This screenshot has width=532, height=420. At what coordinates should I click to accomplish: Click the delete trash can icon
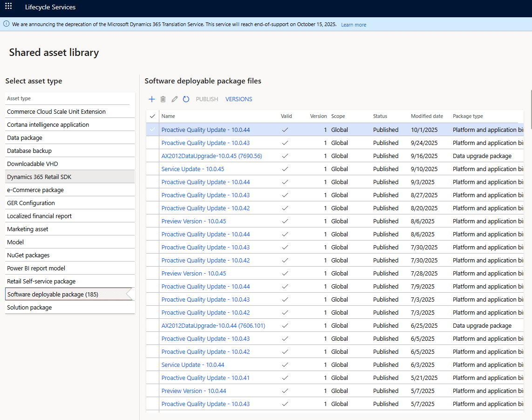click(163, 99)
